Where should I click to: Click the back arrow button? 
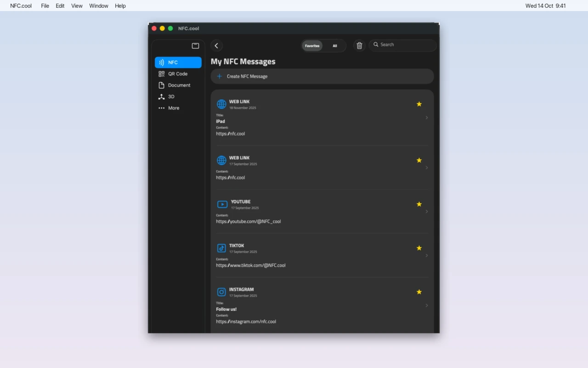[x=216, y=46]
